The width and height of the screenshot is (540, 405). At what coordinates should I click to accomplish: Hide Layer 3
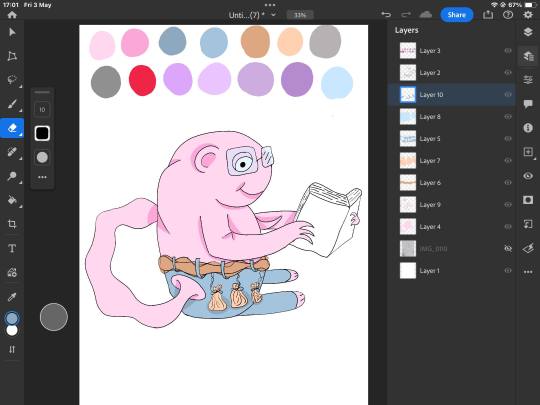coord(508,51)
